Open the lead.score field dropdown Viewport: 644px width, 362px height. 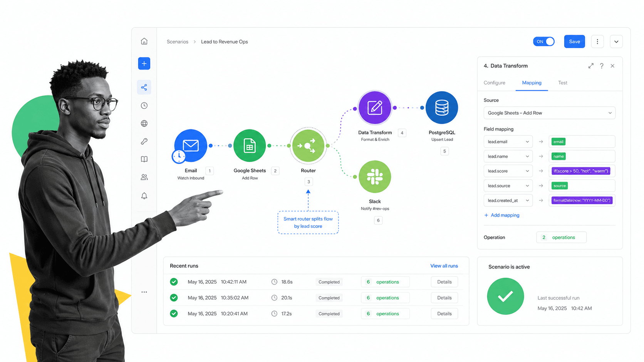[x=508, y=171]
